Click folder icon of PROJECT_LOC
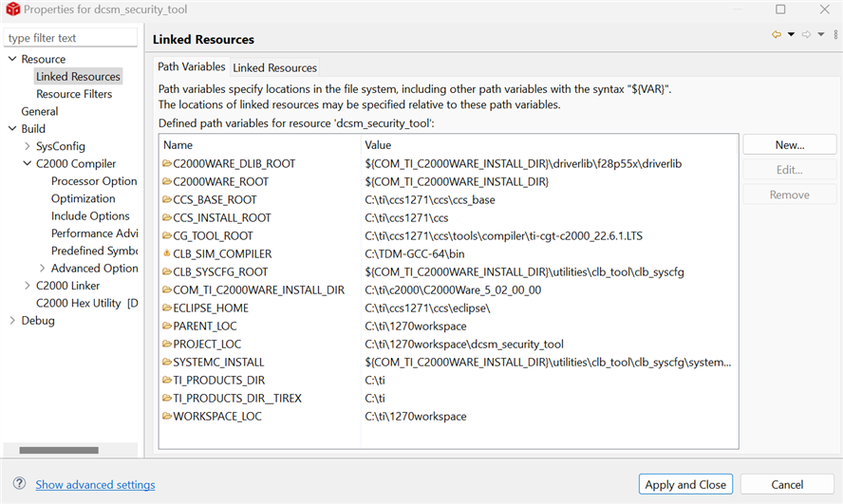Viewport: 843px width, 504px height. [167, 344]
